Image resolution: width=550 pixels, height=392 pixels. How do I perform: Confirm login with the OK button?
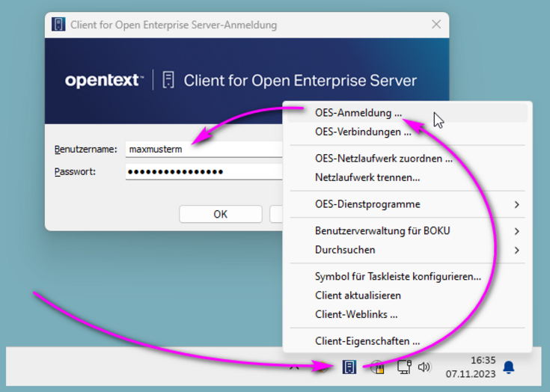pos(221,214)
